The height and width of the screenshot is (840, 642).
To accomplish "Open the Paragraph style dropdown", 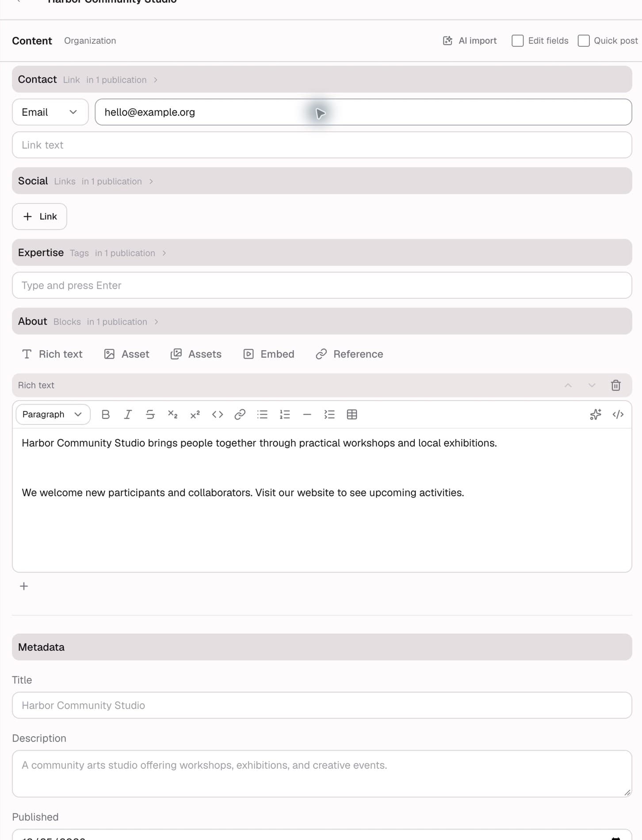I will click(53, 414).
